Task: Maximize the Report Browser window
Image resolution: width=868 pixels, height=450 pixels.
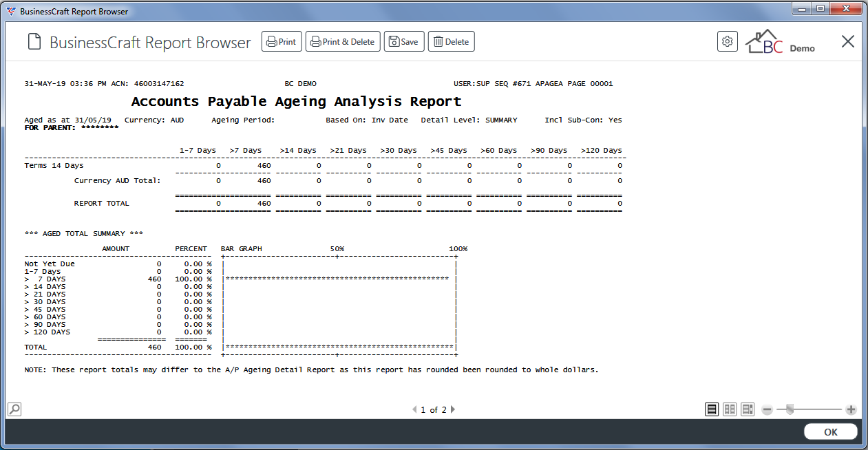Action: click(819, 8)
